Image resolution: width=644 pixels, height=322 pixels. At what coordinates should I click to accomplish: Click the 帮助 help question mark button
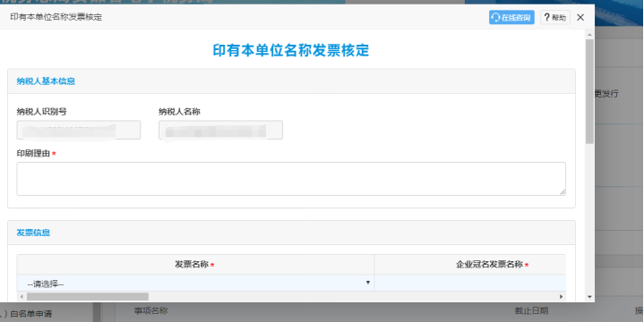(x=554, y=17)
